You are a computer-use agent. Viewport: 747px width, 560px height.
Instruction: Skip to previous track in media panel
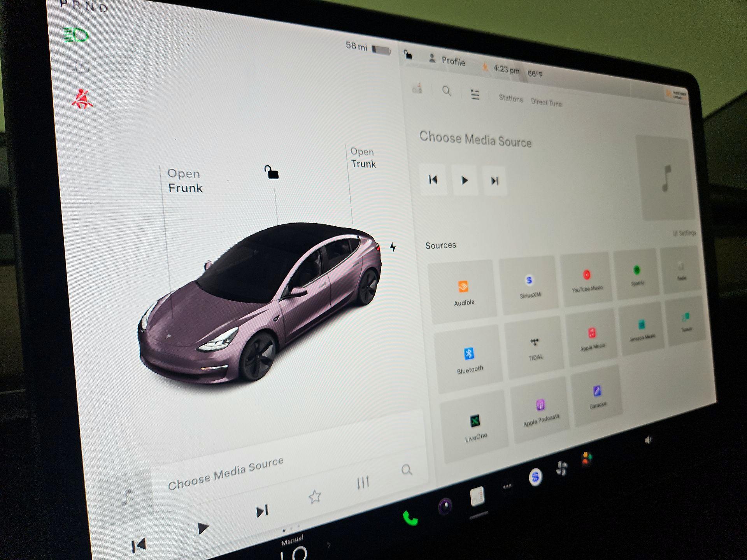coord(433,180)
